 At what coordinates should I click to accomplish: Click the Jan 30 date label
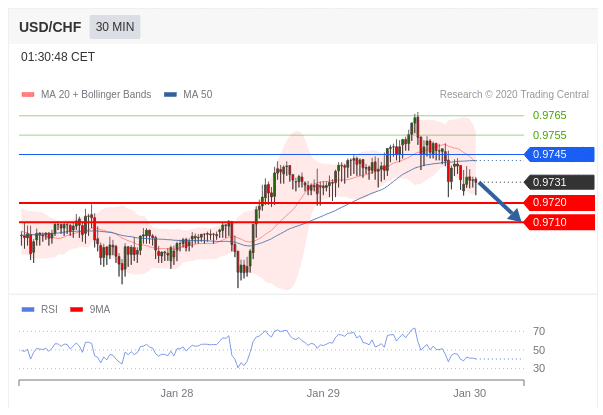[x=470, y=393]
